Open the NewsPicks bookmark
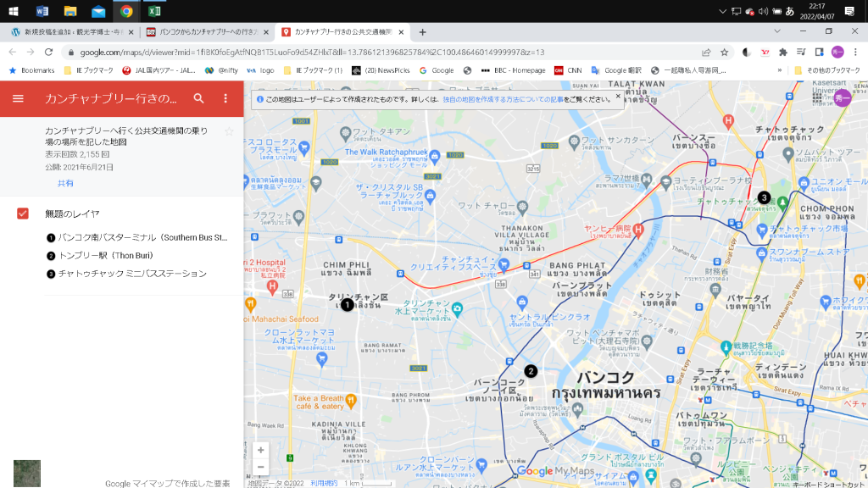868x488 pixels. point(381,70)
